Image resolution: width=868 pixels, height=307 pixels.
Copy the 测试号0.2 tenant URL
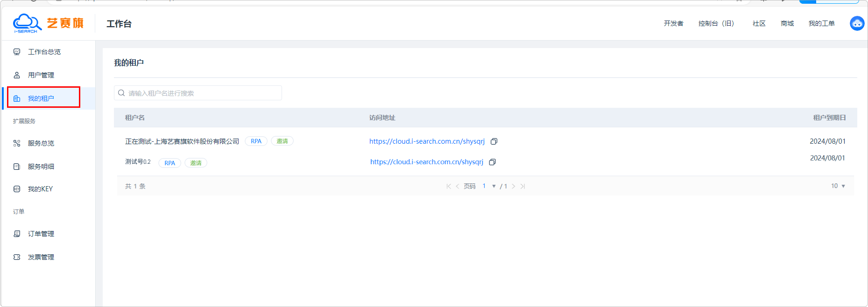pos(492,162)
